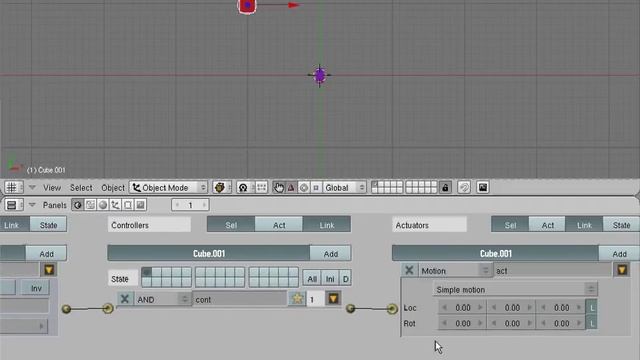Open the Motion actuator type dropdown

(455, 270)
